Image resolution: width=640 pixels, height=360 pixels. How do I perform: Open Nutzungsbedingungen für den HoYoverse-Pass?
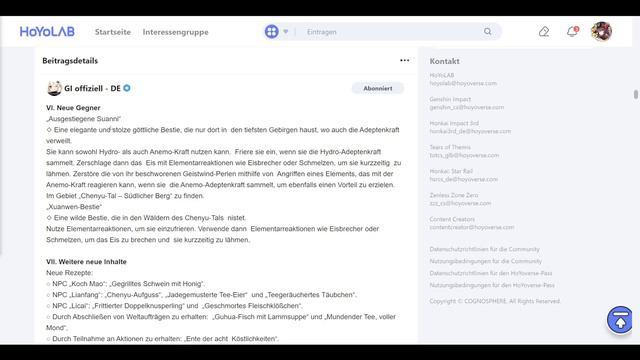[x=492, y=285]
